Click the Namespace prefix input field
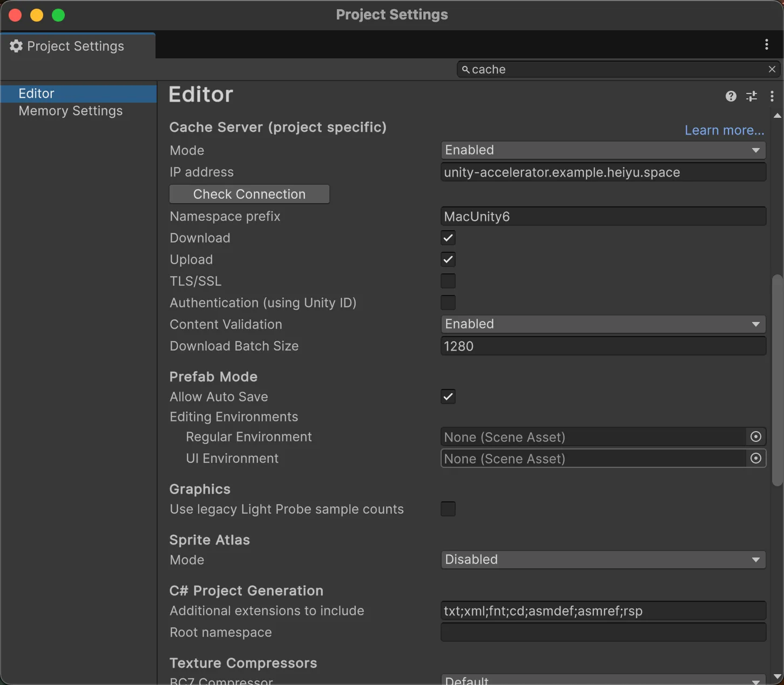The height and width of the screenshot is (685, 784). 603,216
